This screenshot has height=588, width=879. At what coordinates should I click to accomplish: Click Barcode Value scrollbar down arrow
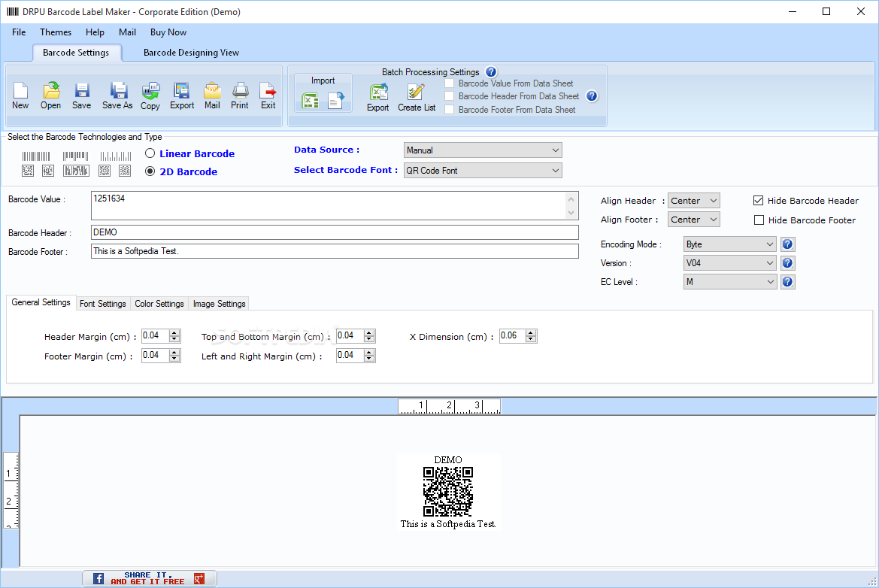pyautogui.click(x=571, y=213)
